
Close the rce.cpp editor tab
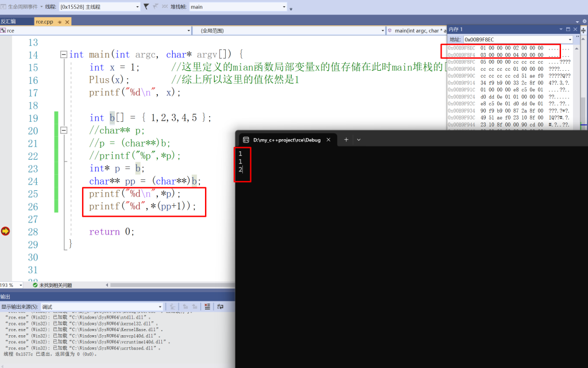pyautogui.click(x=67, y=21)
